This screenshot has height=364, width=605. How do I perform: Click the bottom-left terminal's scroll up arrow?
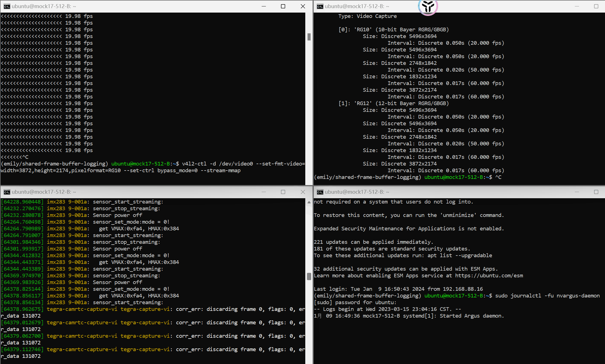(309, 202)
